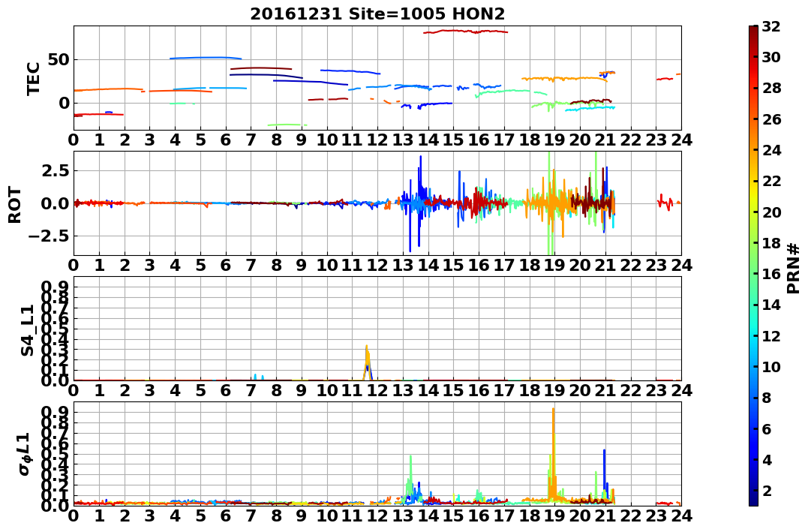
Task: Click hour "21" under the S4_L1 plot
Action: click(605, 390)
